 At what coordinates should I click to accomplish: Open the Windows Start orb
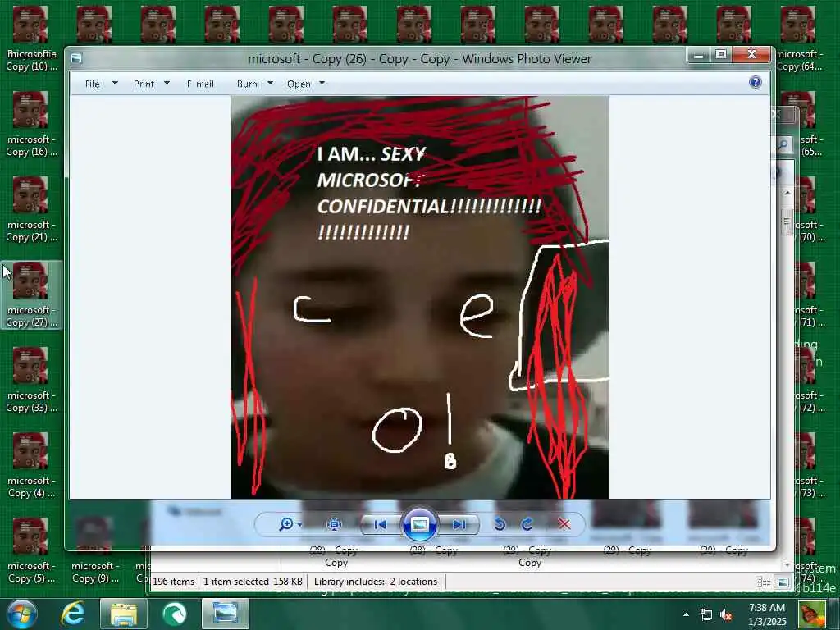pyautogui.click(x=22, y=614)
